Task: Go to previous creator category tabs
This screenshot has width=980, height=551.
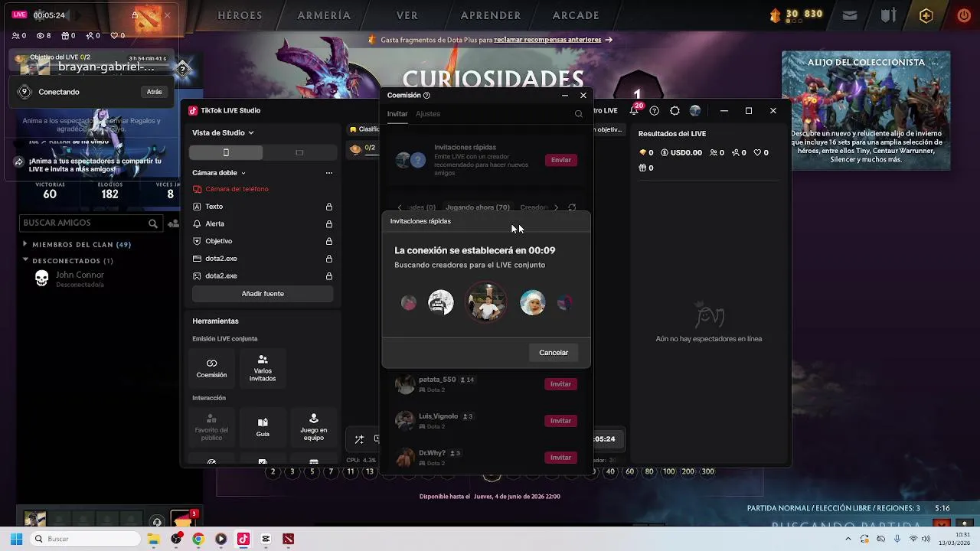Action: (399, 207)
